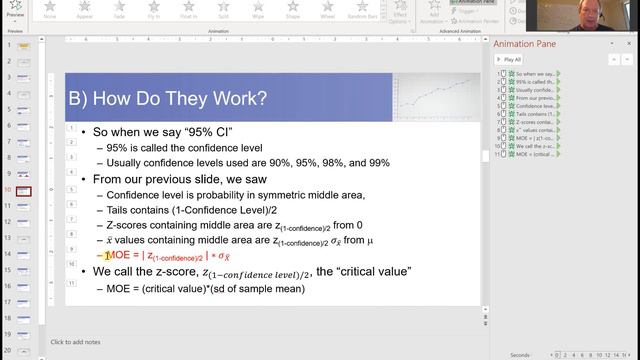This screenshot has width=640, height=360.
Task: Apply the Float In animation effect
Action: click(189, 10)
